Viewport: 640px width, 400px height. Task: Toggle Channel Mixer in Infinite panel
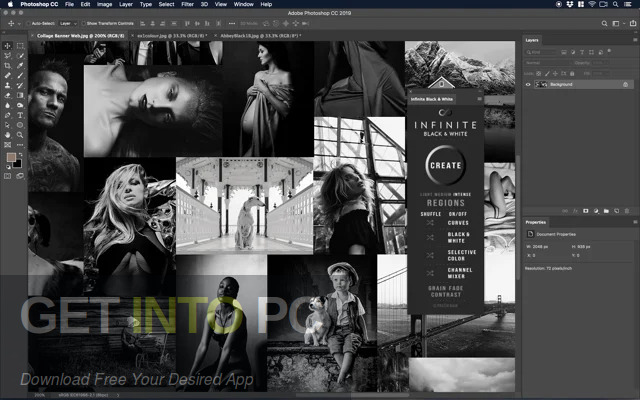pyautogui.click(x=460, y=273)
